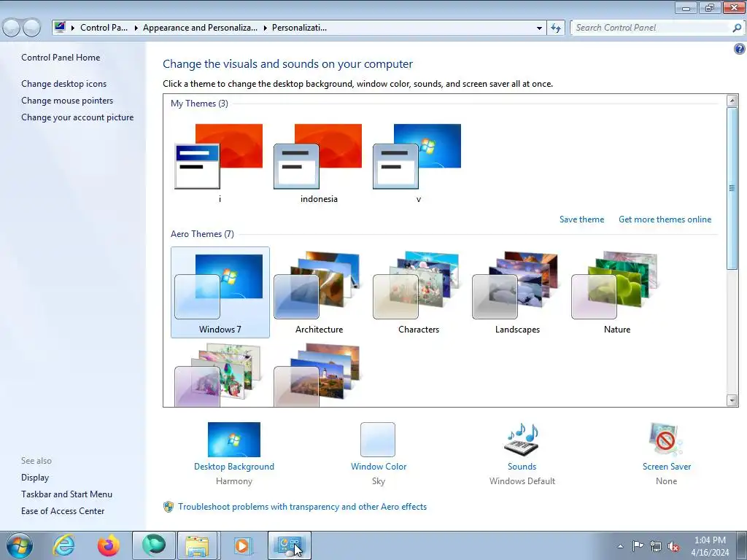Open Change your account picture
This screenshot has height=560, width=747.
pyautogui.click(x=77, y=117)
